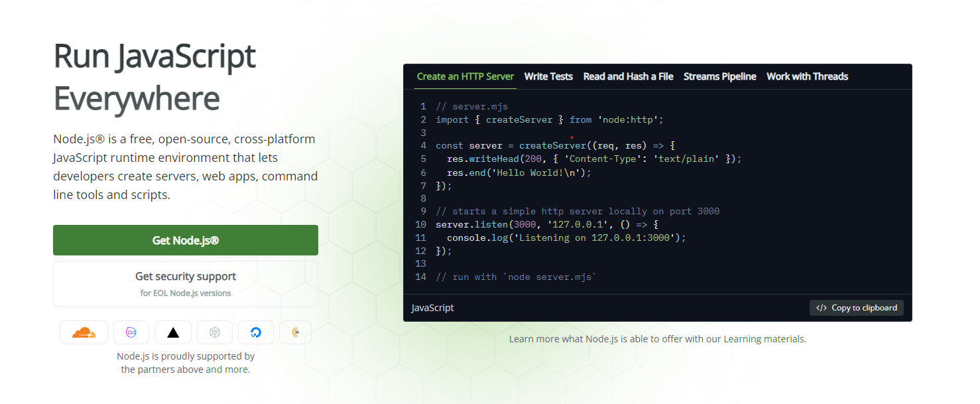Follow the 'and more' partners link

pyautogui.click(x=227, y=370)
